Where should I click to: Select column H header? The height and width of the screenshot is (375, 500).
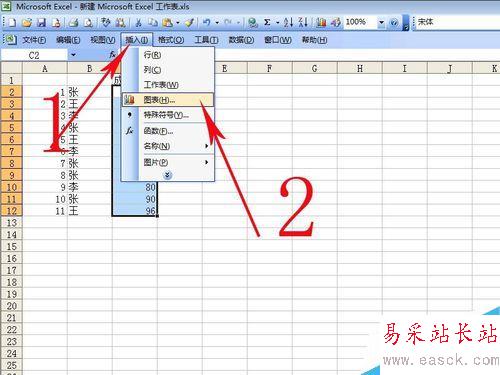360,68
